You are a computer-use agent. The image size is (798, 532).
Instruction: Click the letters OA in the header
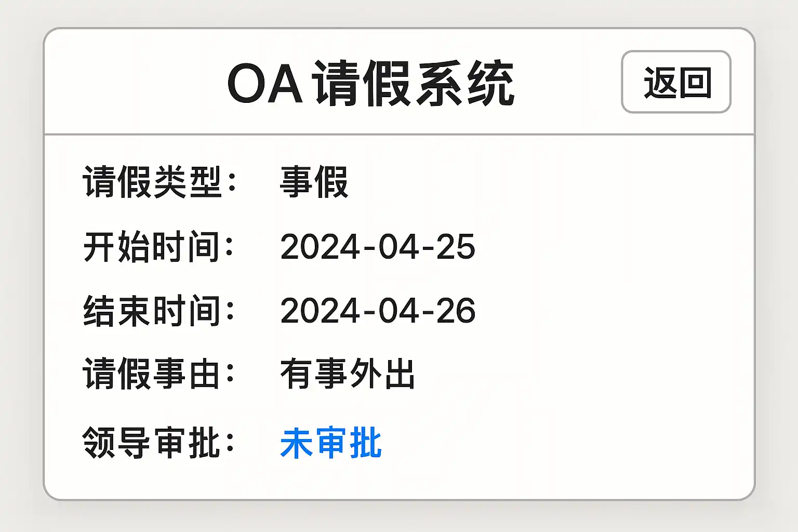point(265,84)
